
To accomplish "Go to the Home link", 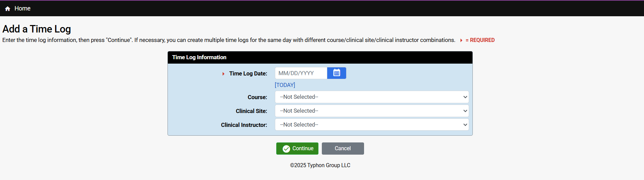I will 22,8.
